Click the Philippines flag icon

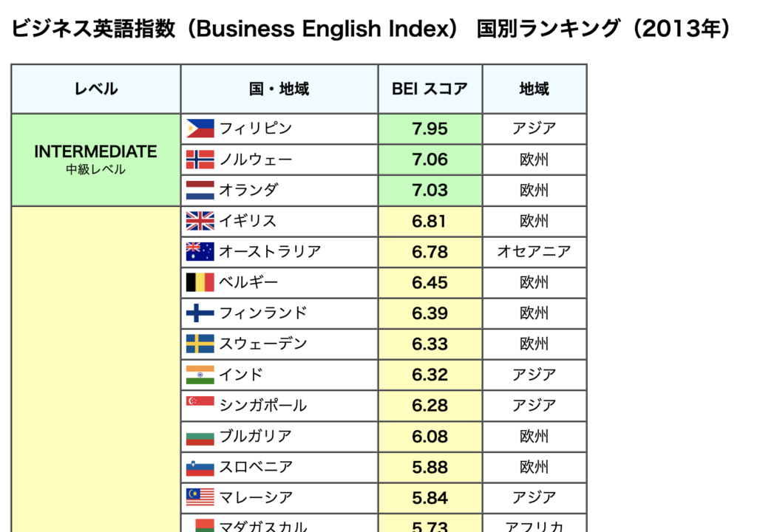point(200,129)
